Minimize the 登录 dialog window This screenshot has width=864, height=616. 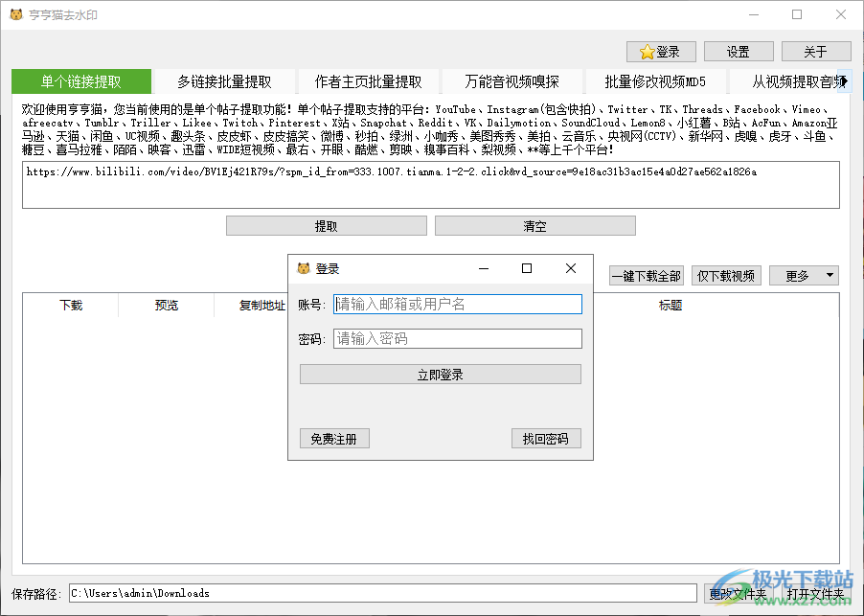click(484, 269)
